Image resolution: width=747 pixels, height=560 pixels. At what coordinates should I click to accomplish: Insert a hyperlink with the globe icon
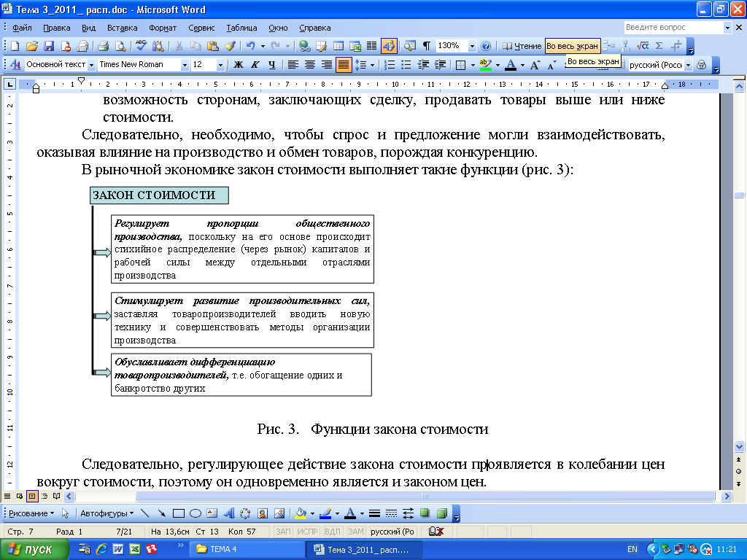304,46
